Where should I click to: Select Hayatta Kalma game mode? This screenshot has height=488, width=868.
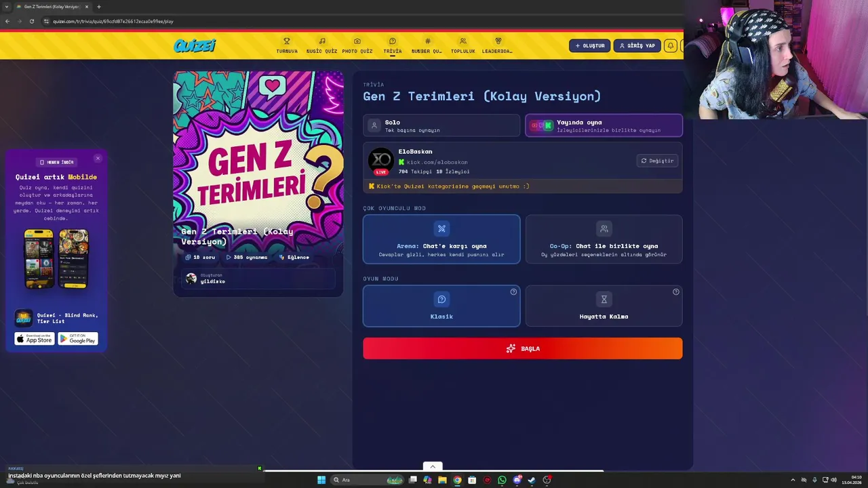[604, 306]
